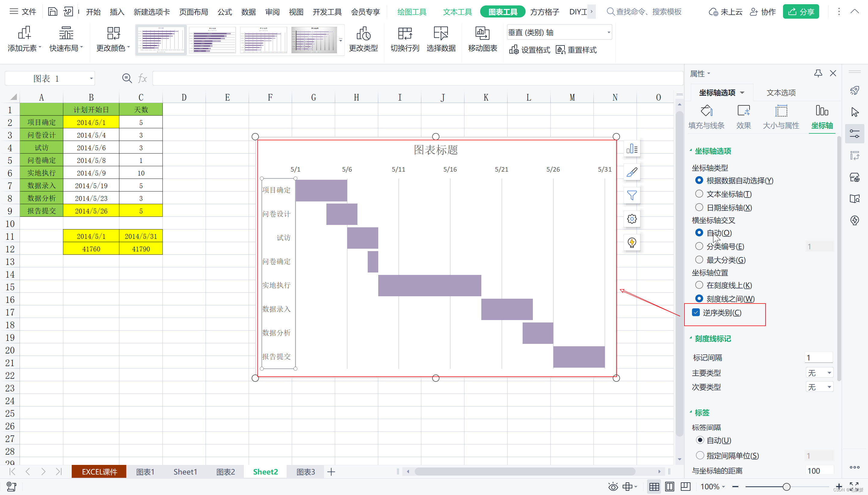Click the Move Chart icon
Image resolution: width=868 pixels, height=495 pixels.
tap(482, 34)
